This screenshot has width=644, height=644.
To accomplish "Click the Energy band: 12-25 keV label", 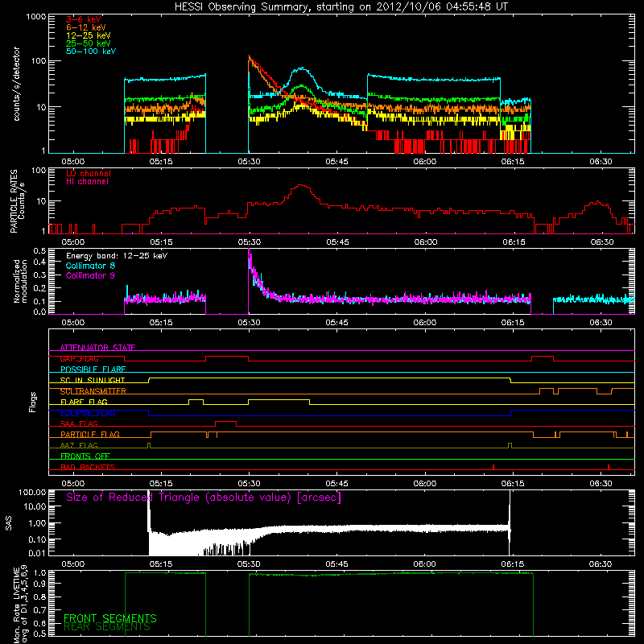I will 117,256.
